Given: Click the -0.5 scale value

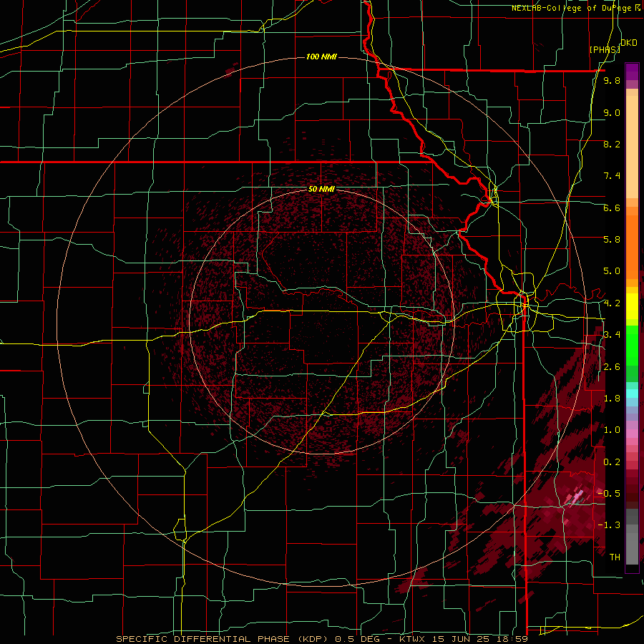Looking at the screenshot, I should pos(610,494).
